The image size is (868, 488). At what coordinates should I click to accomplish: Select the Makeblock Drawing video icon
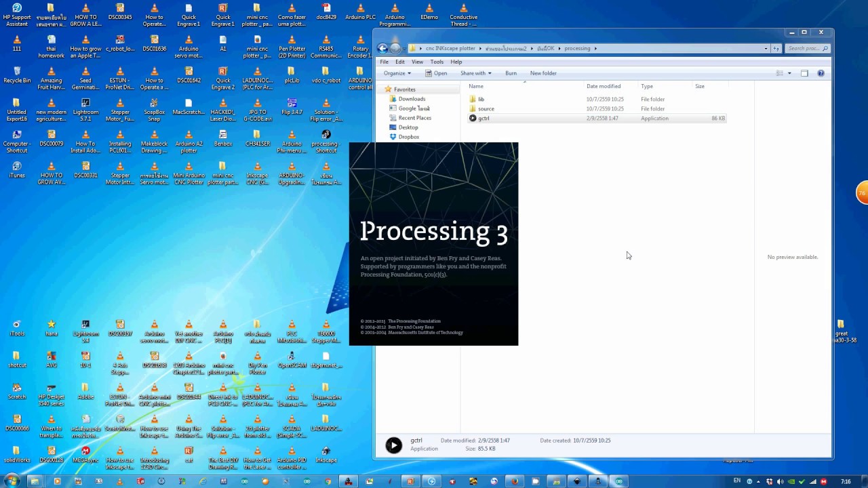(x=155, y=142)
